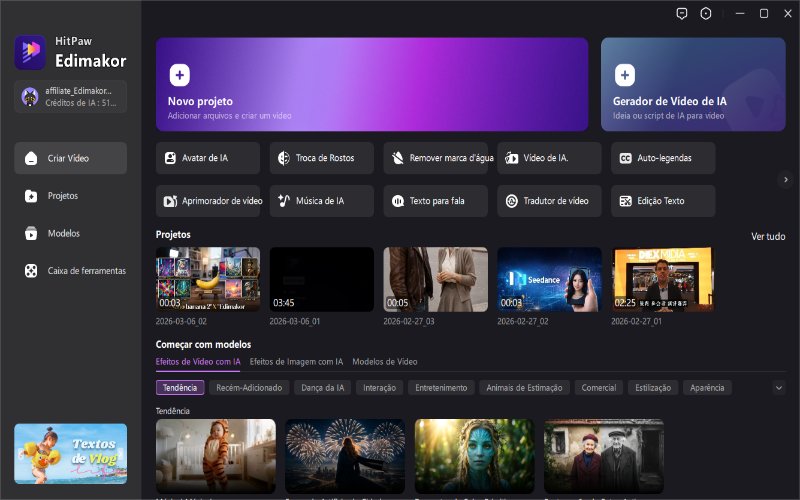Screen dimensions: 800x500
Task: Open the Seedance project thumbnail
Action: click(549, 279)
